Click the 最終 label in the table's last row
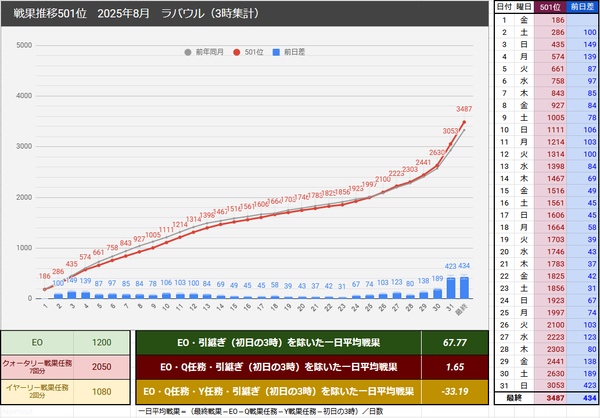Screen dimensions: 600x418 [514, 398]
